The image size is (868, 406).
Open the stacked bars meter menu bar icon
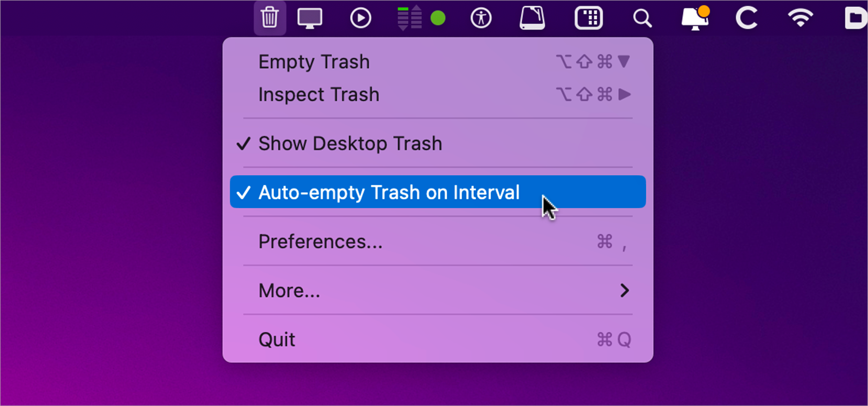tap(410, 18)
